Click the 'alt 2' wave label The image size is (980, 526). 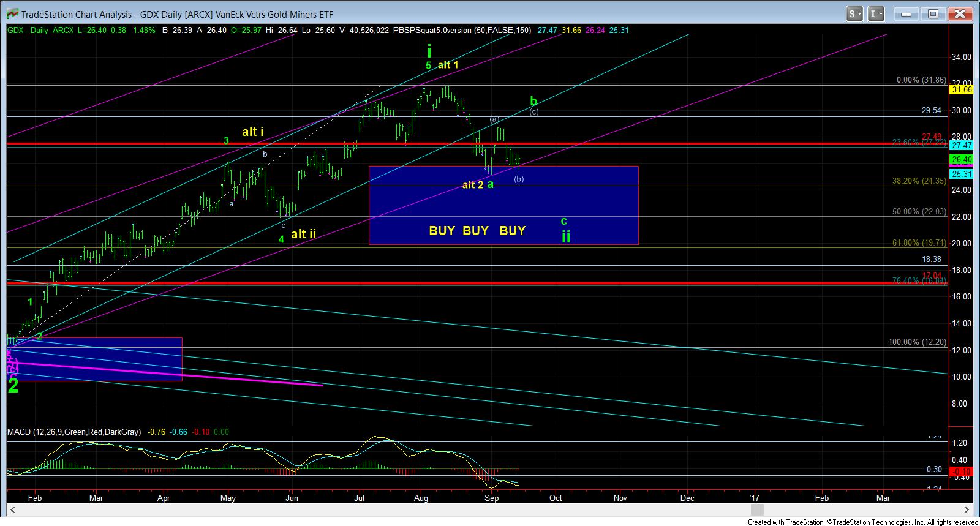[473, 185]
